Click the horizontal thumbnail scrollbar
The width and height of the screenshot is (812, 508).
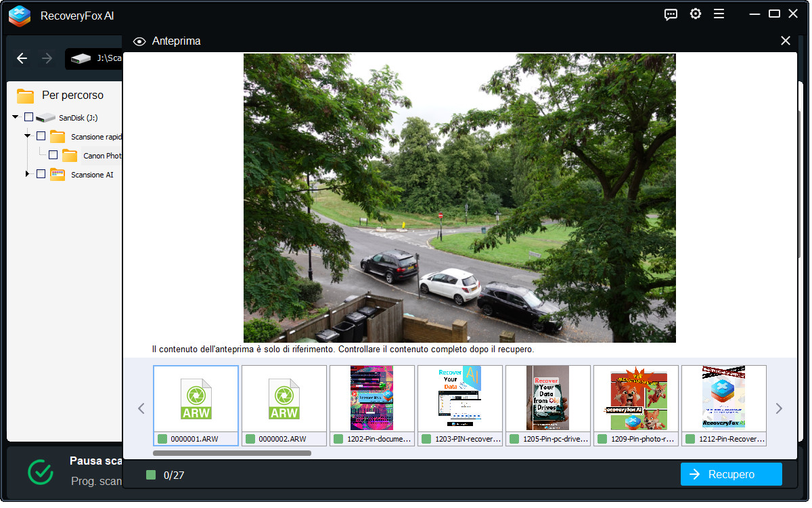[x=232, y=453]
